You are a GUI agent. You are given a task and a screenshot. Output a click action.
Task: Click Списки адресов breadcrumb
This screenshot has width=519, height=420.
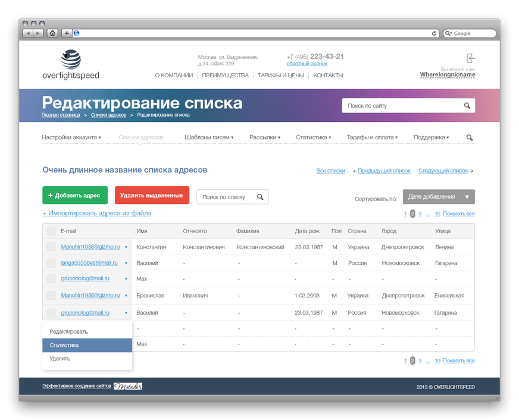[108, 115]
